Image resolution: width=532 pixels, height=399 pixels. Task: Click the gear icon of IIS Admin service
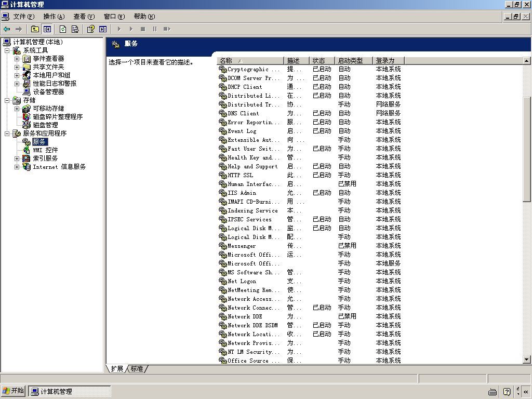[x=222, y=193]
